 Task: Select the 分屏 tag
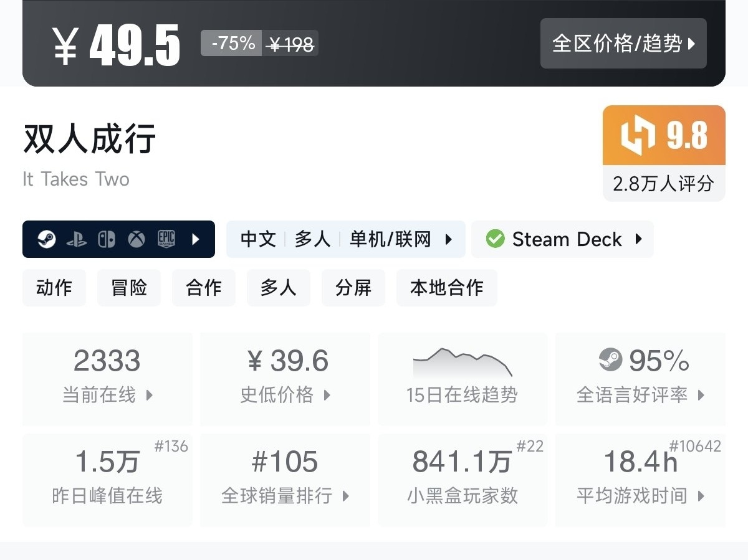click(353, 288)
